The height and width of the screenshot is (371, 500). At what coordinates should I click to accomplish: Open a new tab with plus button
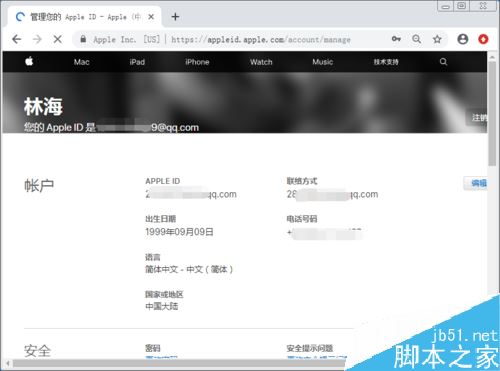175,17
